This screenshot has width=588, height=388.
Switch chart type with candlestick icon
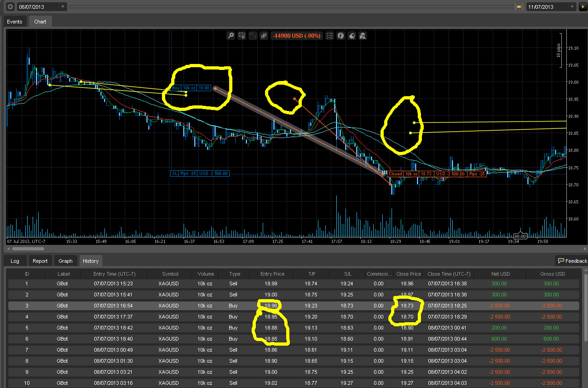pyautogui.click(x=264, y=35)
